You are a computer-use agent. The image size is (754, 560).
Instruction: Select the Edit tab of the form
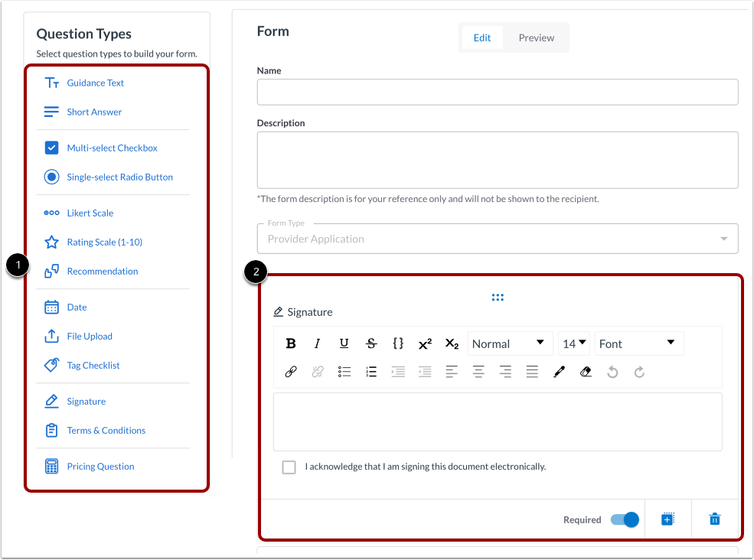pyautogui.click(x=482, y=37)
